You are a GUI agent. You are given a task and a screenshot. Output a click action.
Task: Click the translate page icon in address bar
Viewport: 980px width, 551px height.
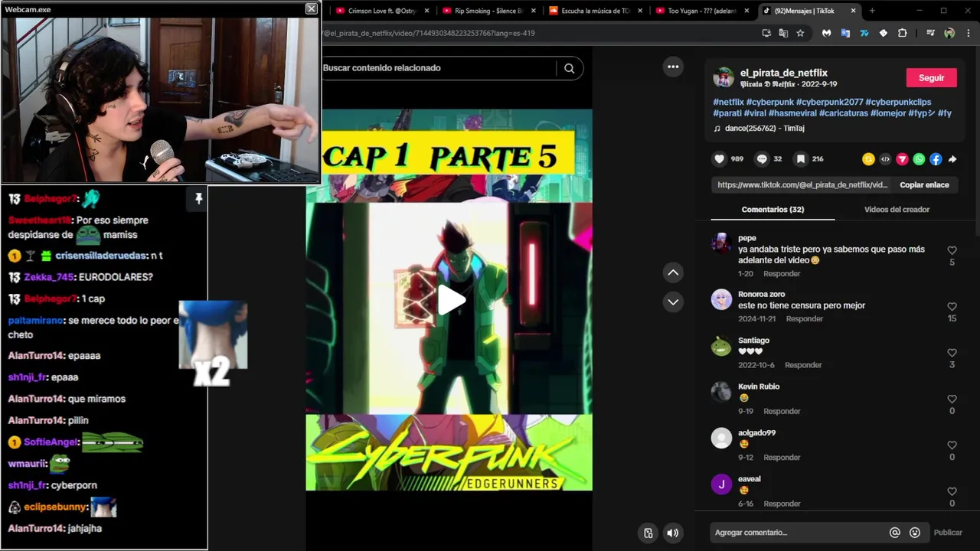point(783,33)
